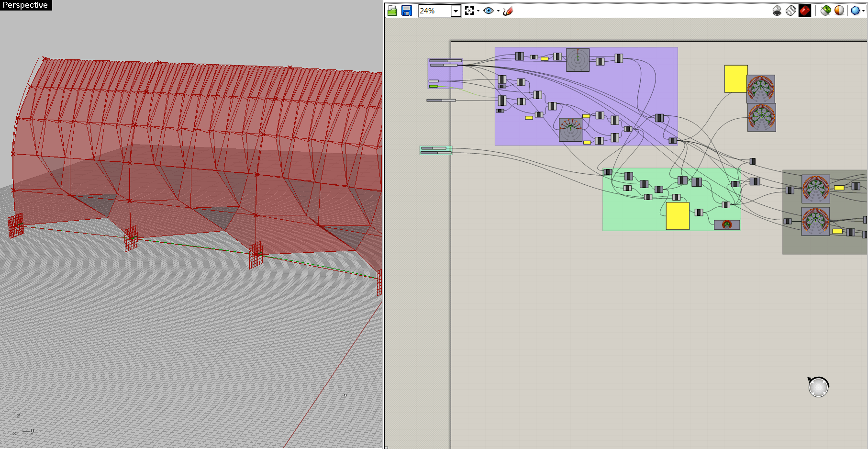Open the zoom percentage dropdown arrow

[x=456, y=11]
